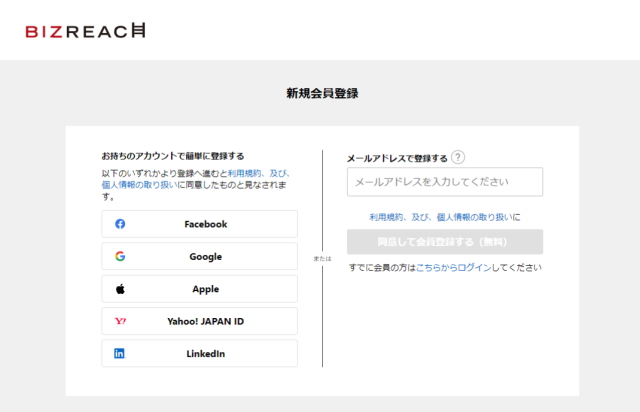Choose the Apple registration button
640x412 pixels.
(200, 289)
